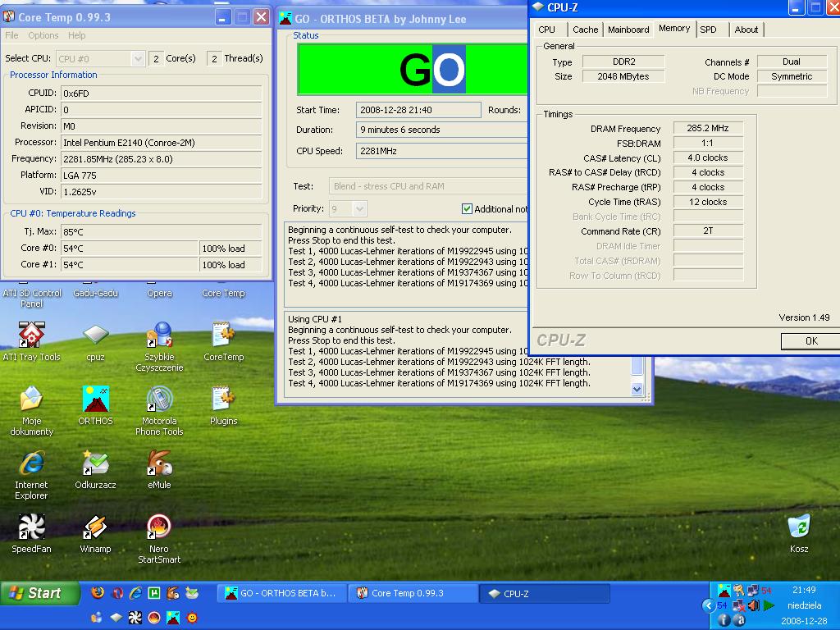Switch to the Cache tab in CPU-Z
This screenshot has height=630, width=840.
[585, 30]
